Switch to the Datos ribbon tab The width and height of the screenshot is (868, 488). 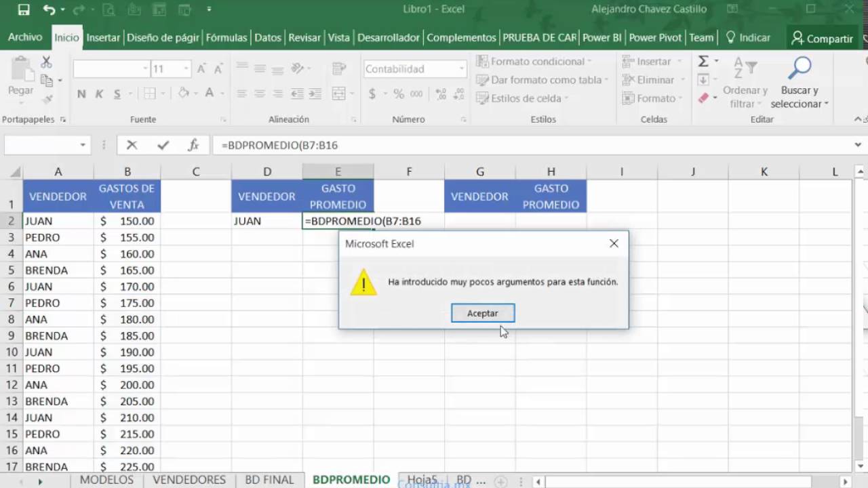click(268, 38)
